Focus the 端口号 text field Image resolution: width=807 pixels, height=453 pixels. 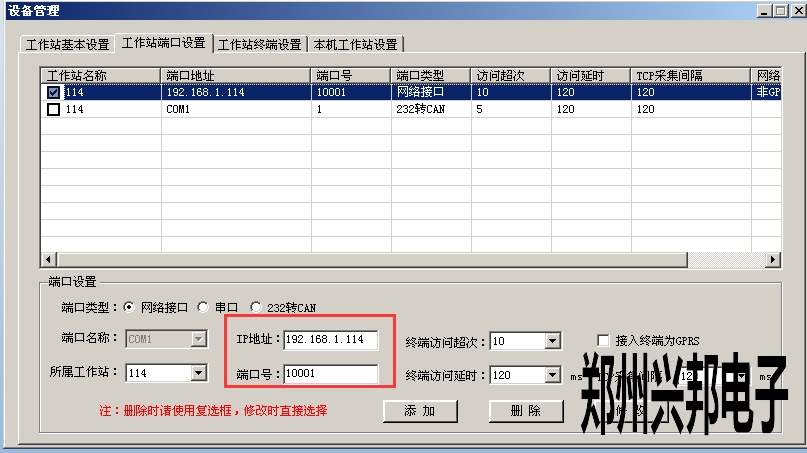(x=331, y=374)
